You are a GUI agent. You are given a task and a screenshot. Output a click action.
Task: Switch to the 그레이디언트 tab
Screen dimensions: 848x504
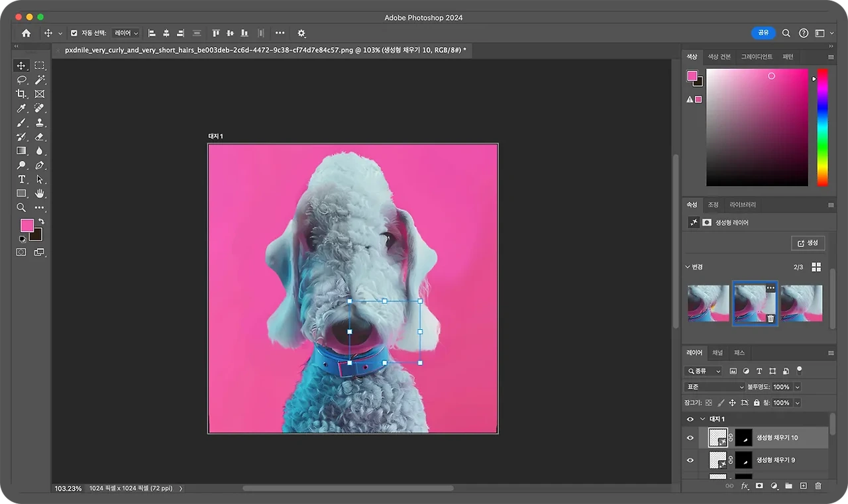(x=757, y=57)
